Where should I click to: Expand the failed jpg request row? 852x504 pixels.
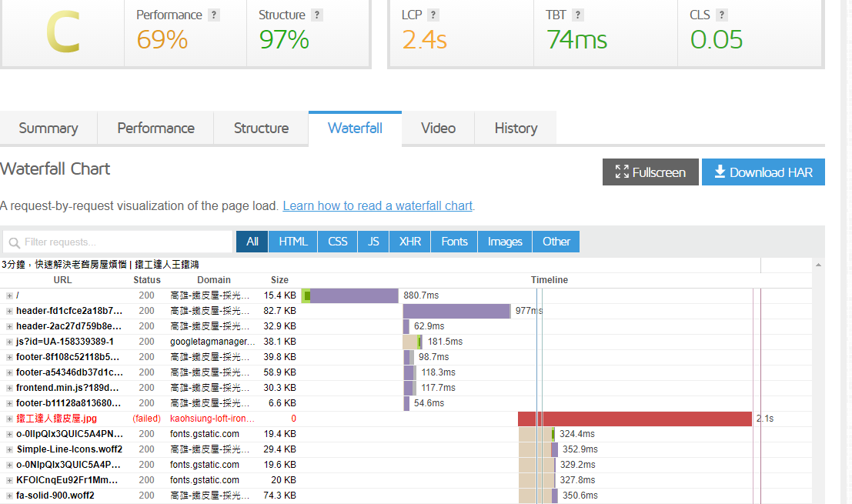click(9, 419)
